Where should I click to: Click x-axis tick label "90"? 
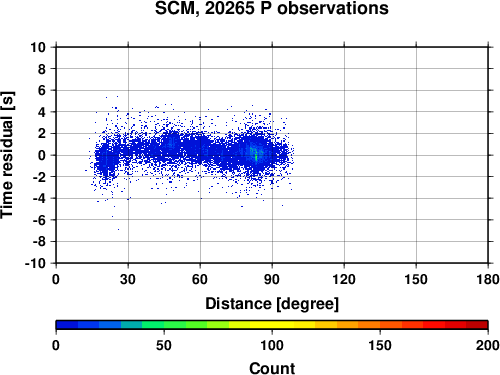point(272,279)
